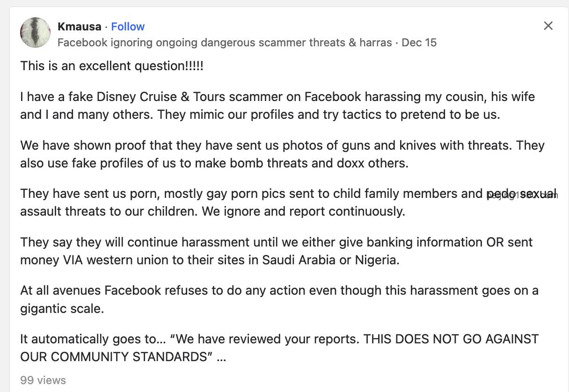Click the 99 views counter
This screenshot has width=569, height=392.
tap(43, 380)
